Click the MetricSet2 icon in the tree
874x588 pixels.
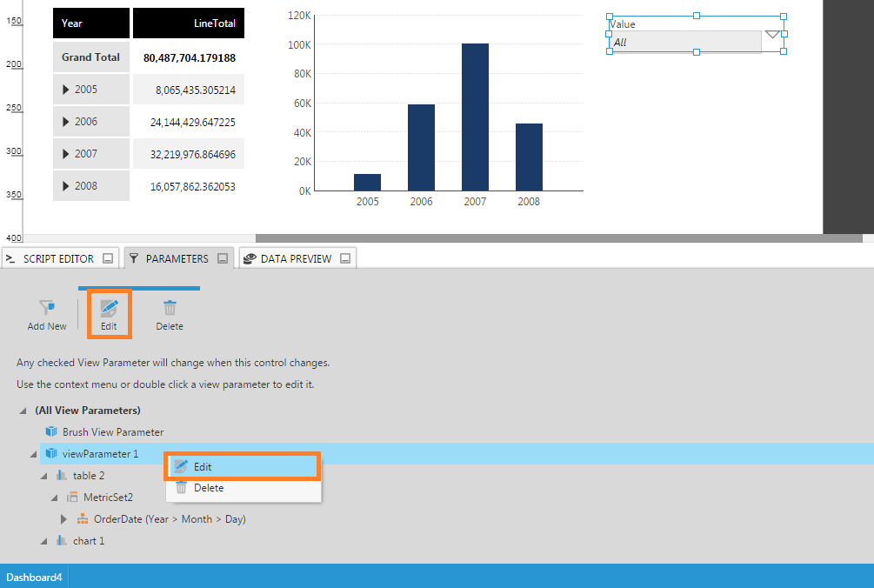(x=73, y=498)
